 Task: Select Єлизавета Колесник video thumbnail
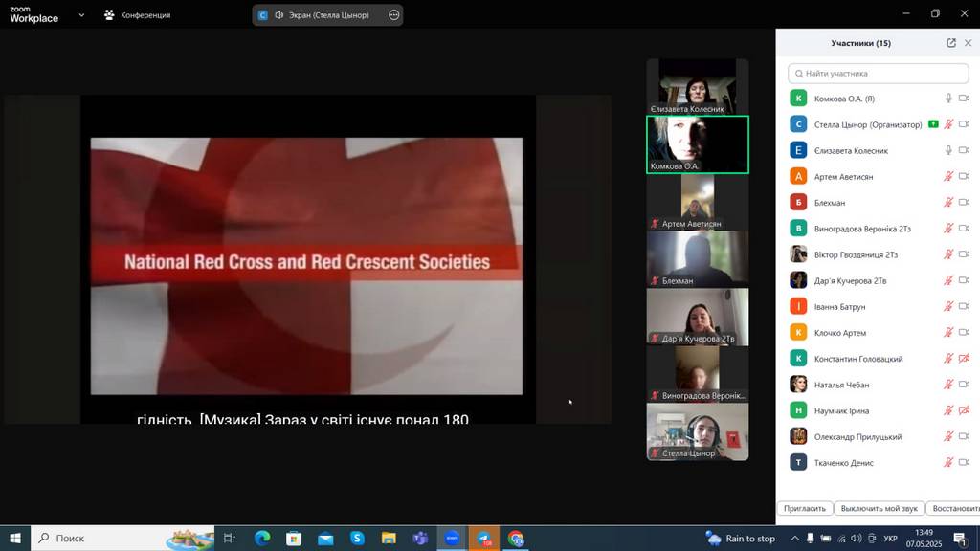pyautogui.click(x=698, y=87)
